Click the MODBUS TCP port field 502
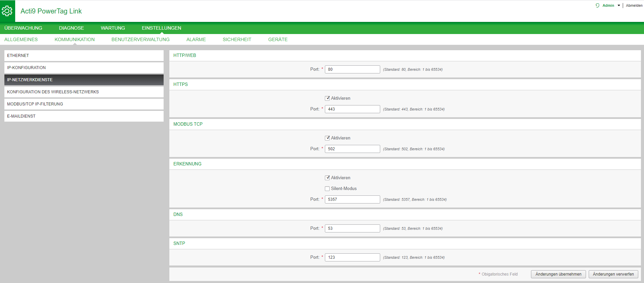 click(x=352, y=149)
